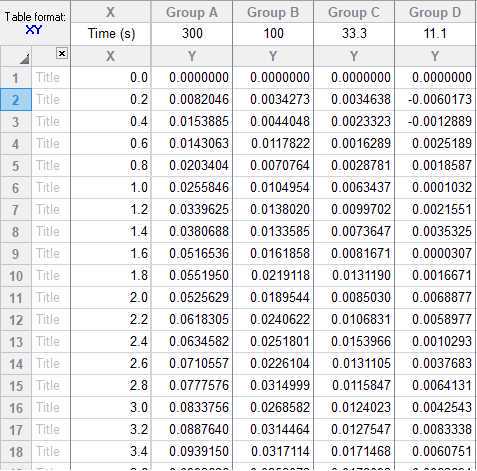Select Group A value 0.0833756
This screenshot has width=477, height=471.
point(192,408)
